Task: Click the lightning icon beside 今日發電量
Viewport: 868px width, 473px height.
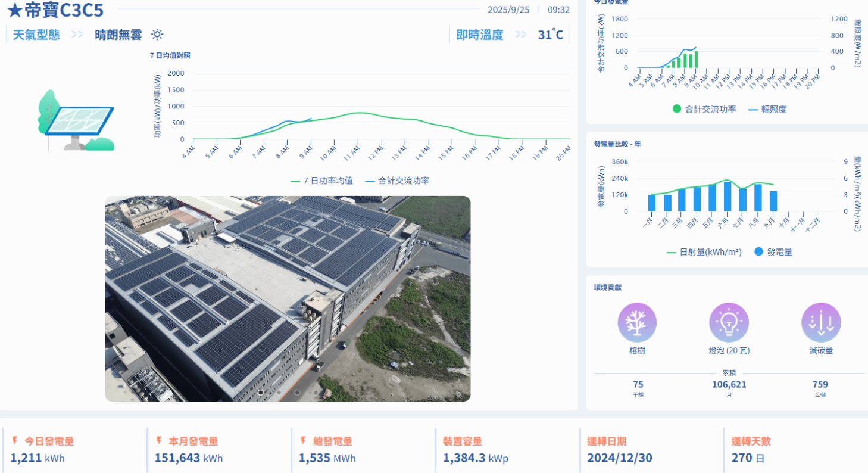Action: (x=15, y=441)
